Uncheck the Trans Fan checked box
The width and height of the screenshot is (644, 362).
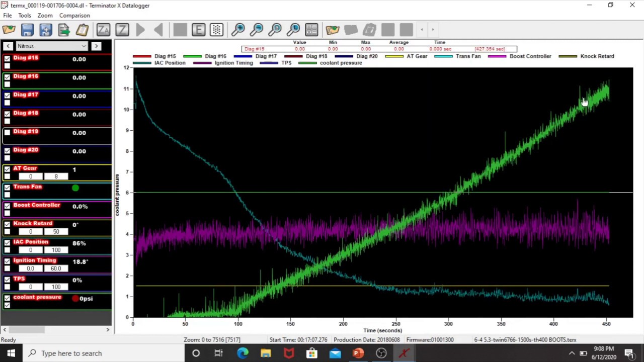[7, 188]
